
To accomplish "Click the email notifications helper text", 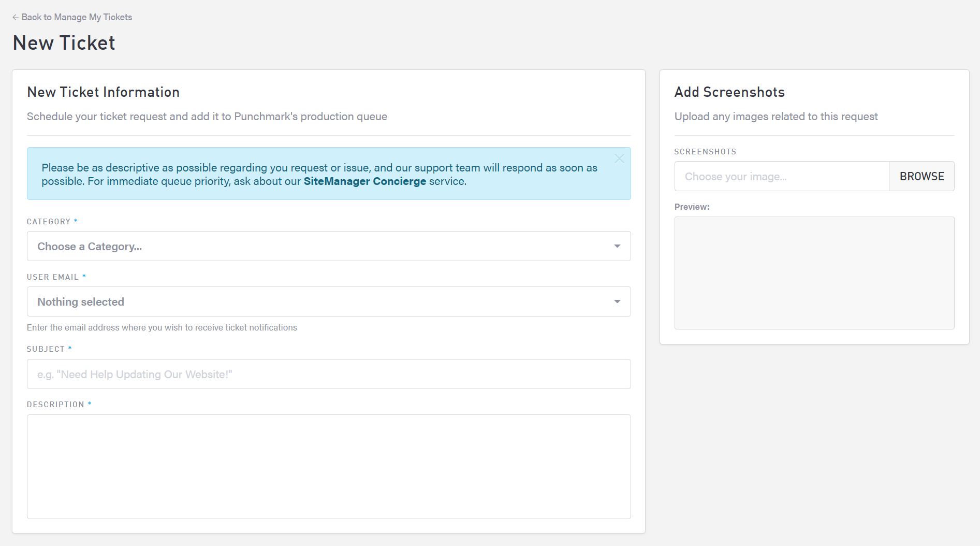I will (162, 327).
